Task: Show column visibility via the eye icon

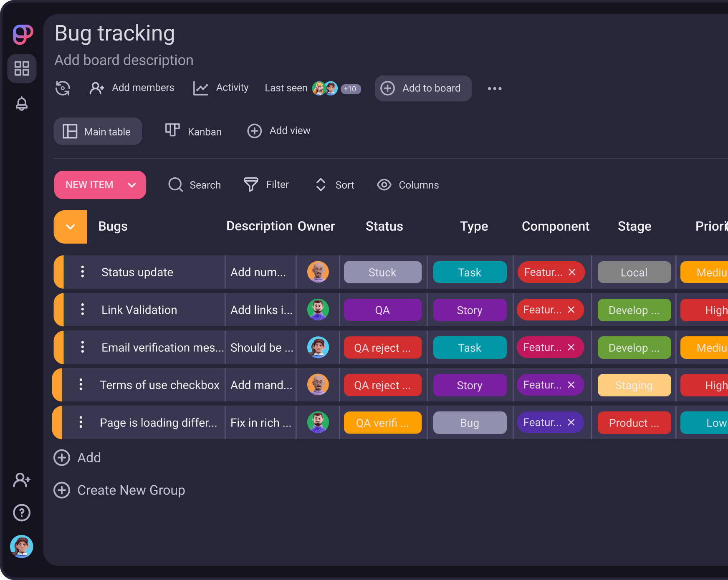Action: (x=384, y=185)
